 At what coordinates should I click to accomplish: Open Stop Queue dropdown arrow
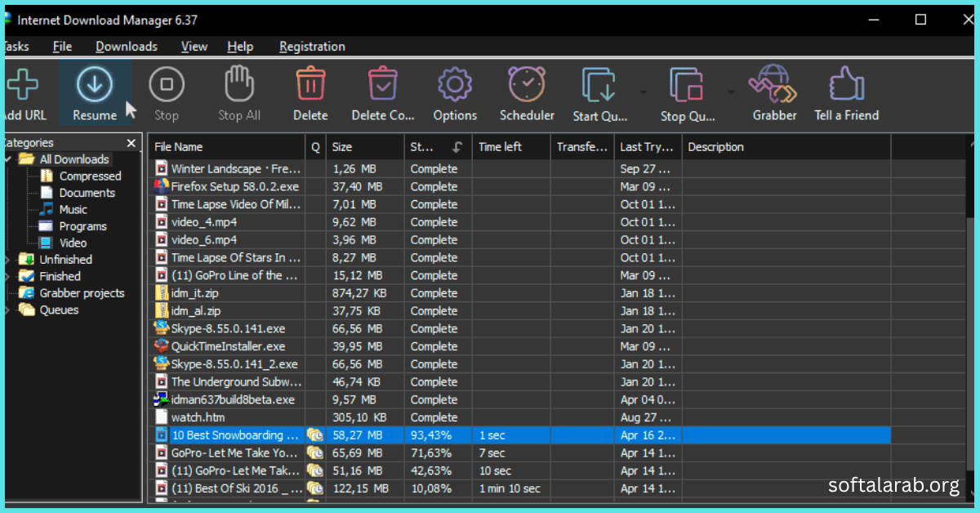[731, 91]
